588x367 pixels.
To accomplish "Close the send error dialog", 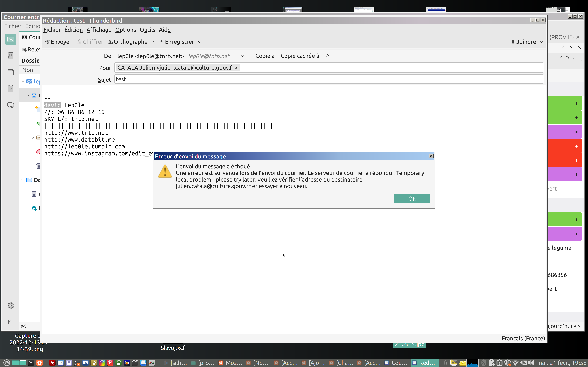I will tap(431, 156).
